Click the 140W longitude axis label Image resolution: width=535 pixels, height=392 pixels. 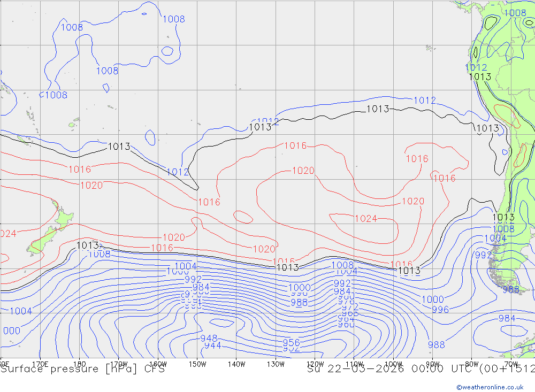236,364
